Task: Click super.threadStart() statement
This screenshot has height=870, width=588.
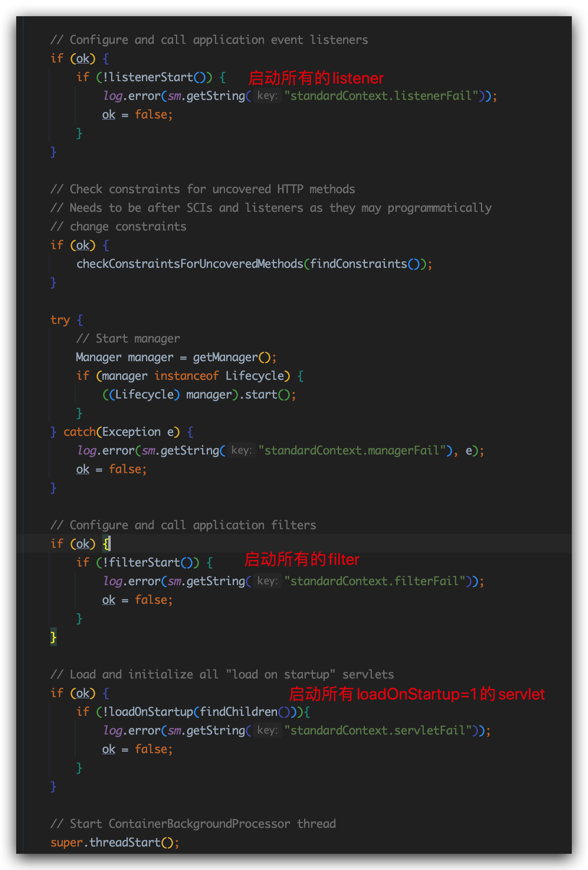Action: [x=114, y=843]
